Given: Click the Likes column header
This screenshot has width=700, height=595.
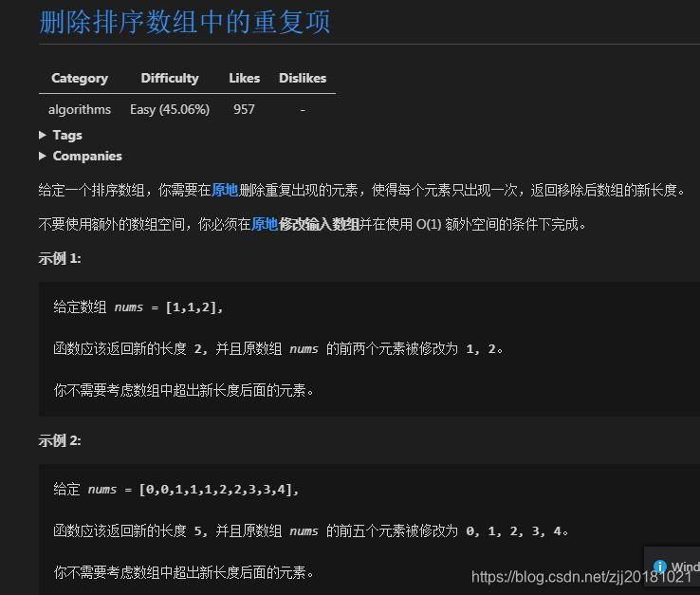Looking at the screenshot, I should [244, 78].
